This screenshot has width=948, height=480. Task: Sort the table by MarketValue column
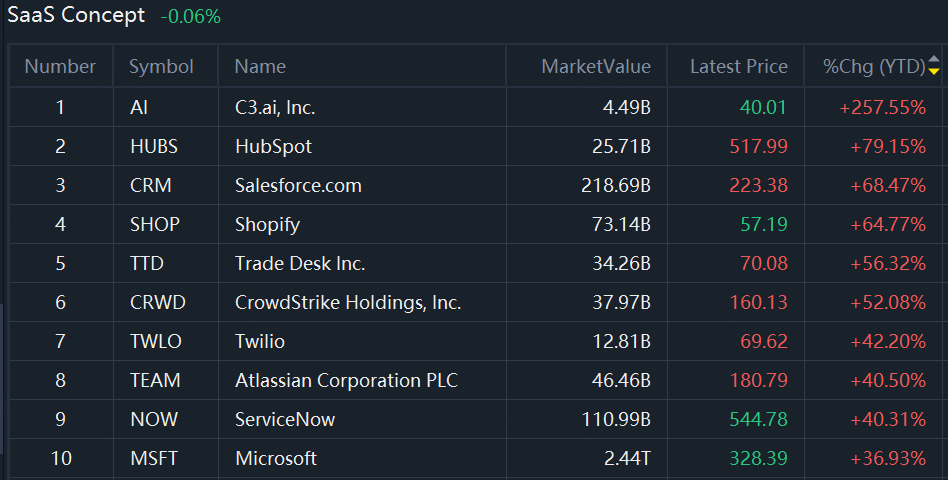[595, 67]
